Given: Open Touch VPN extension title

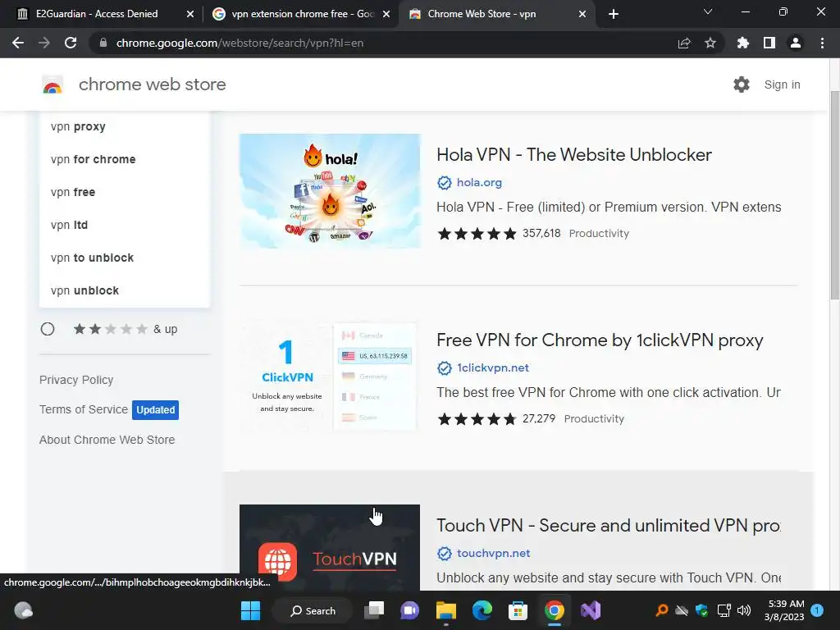Looking at the screenshot, I should tap(608, 526).
